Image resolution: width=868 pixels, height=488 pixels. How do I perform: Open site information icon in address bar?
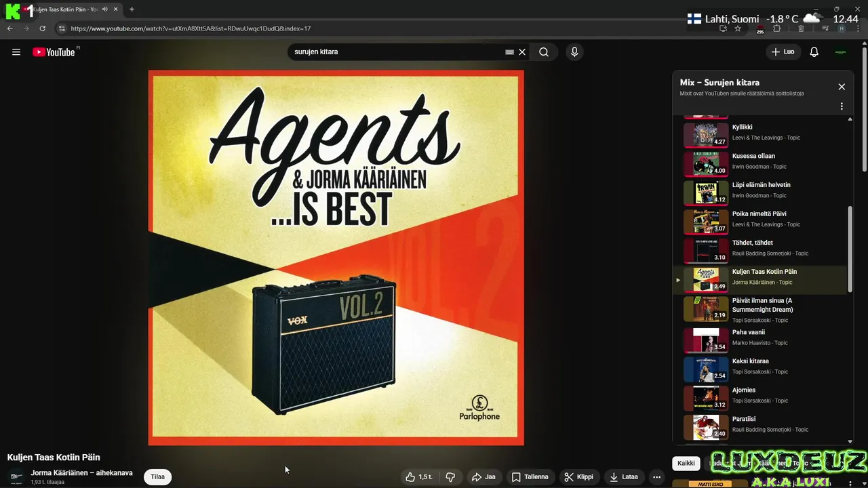(62, 28)
